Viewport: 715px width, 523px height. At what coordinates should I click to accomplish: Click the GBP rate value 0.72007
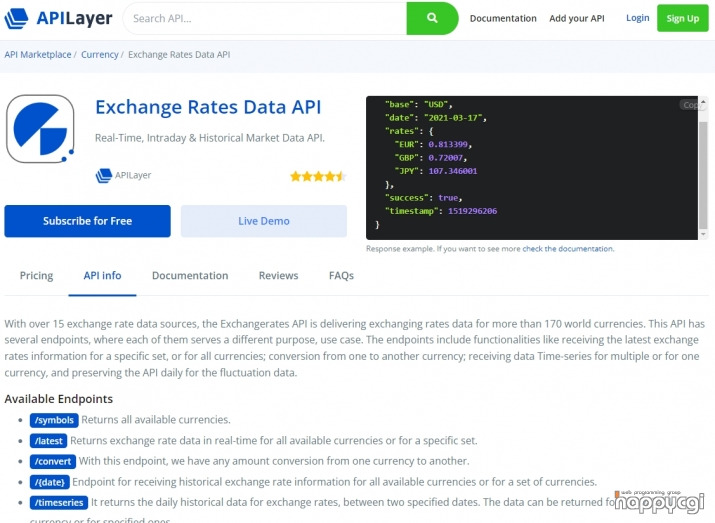(x=446, y=158)
